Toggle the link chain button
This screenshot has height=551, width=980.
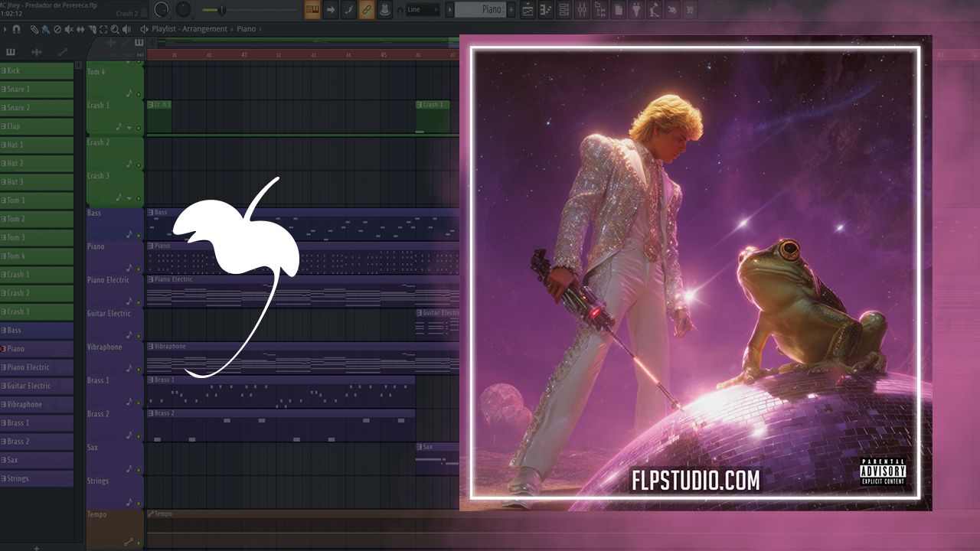pos(366,10)
